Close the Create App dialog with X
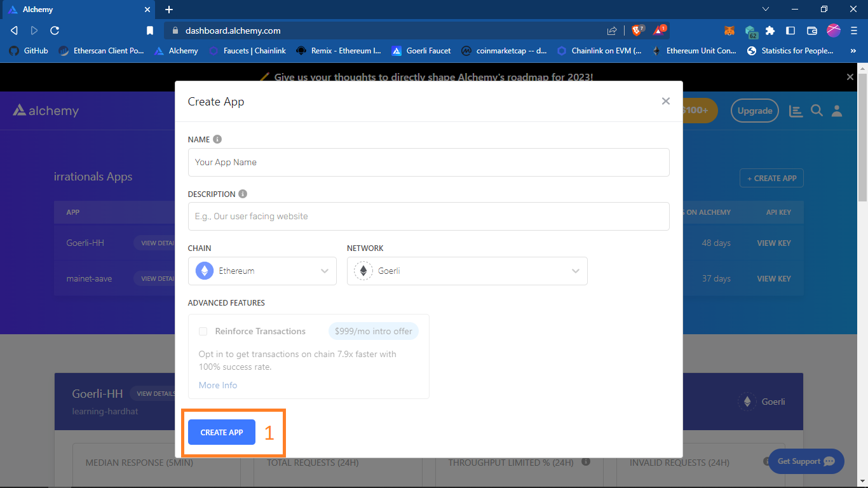868x488 pixels. [x=665, y=101]
